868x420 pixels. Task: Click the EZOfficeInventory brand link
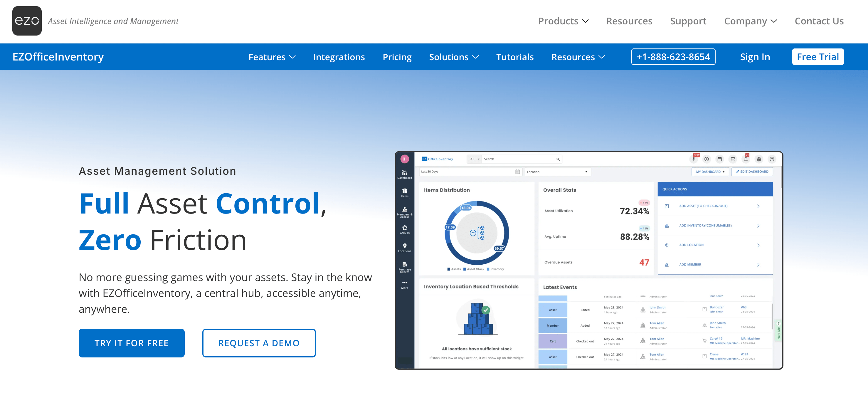(x=58, y=57)
